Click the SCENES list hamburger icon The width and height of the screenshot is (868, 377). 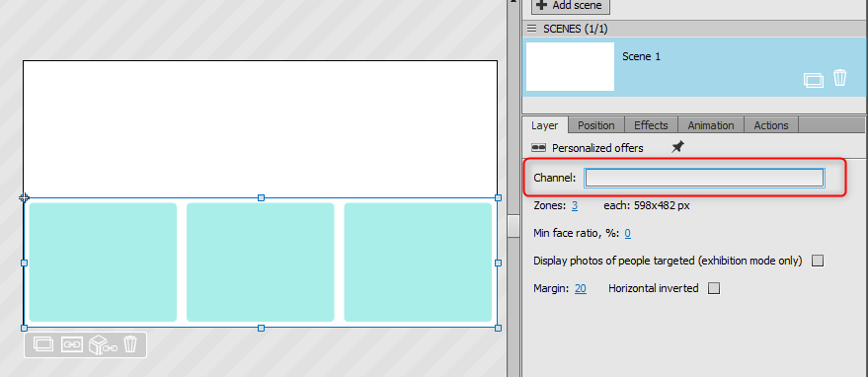point(532,29)
